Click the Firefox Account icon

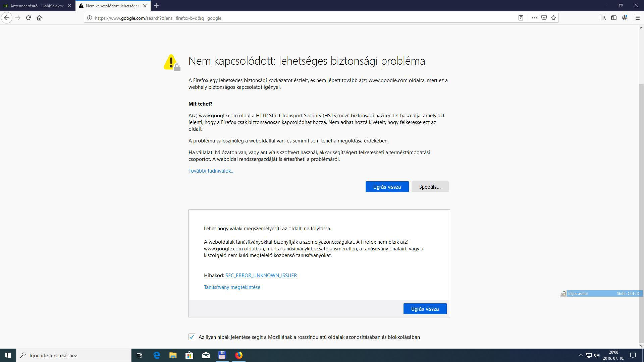(x=625, y=18)
